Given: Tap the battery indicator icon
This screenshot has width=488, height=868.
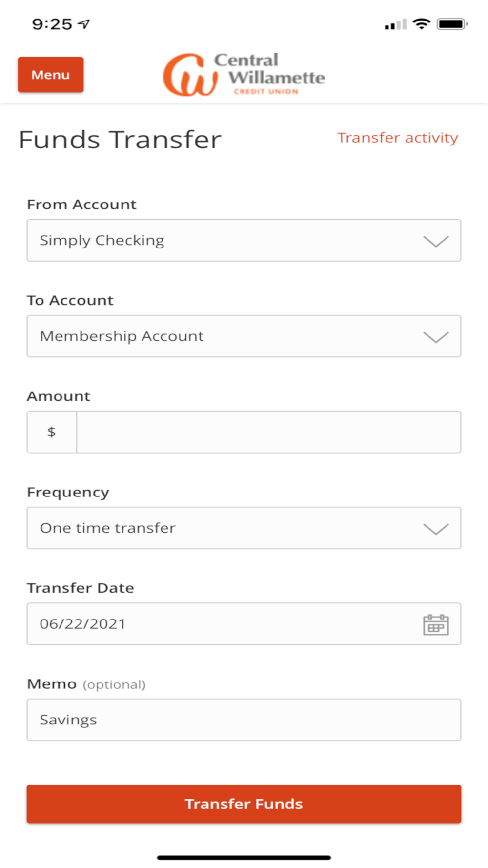Looking at the screenshot, I should click(x=452, y=24).
